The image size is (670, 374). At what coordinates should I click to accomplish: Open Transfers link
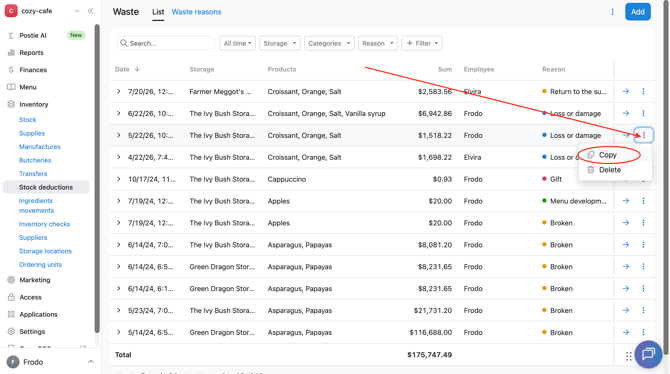pyautogui.click(x=33, y=174)
